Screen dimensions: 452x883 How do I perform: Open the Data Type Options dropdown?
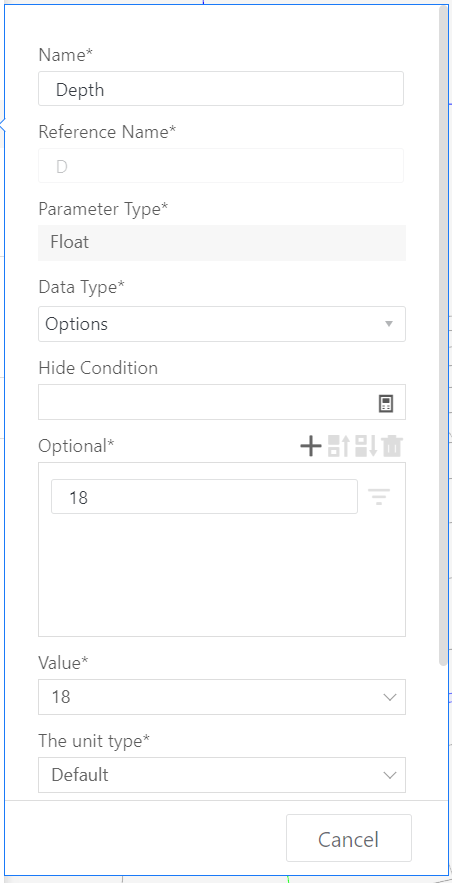222,324
